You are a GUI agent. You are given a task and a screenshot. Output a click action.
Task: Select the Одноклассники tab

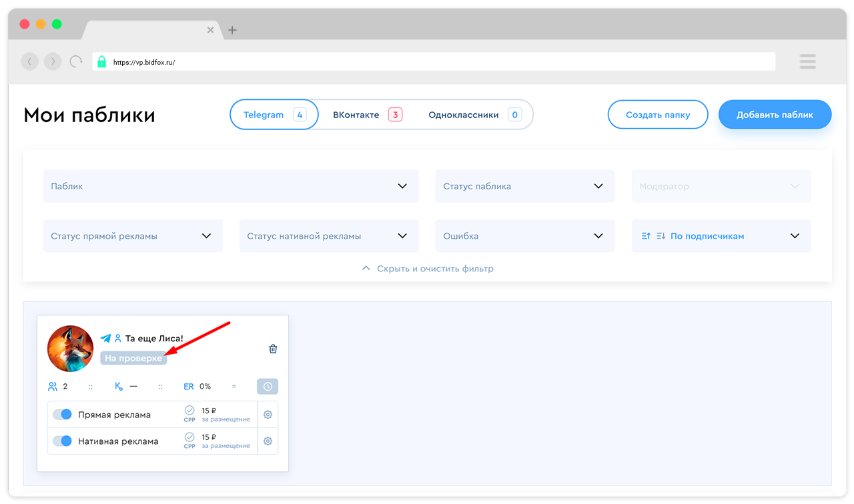[474, 115]
